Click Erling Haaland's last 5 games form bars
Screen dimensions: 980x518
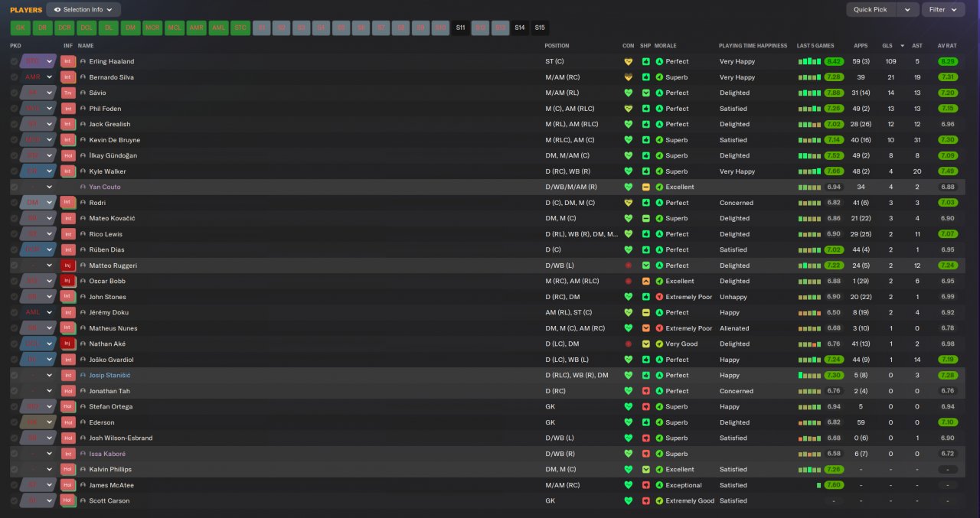click(x=809, y=61)
